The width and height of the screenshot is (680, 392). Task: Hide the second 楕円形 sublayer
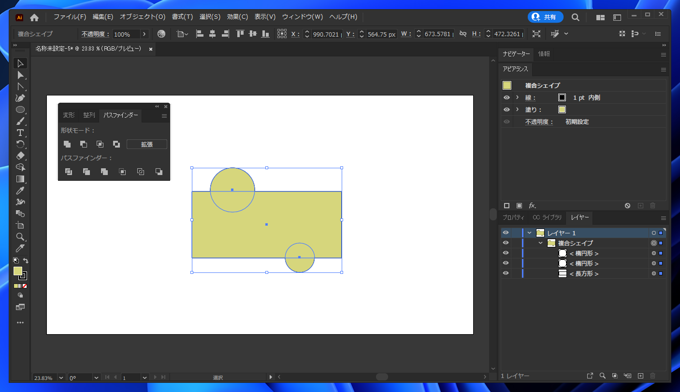coord(506,263)
